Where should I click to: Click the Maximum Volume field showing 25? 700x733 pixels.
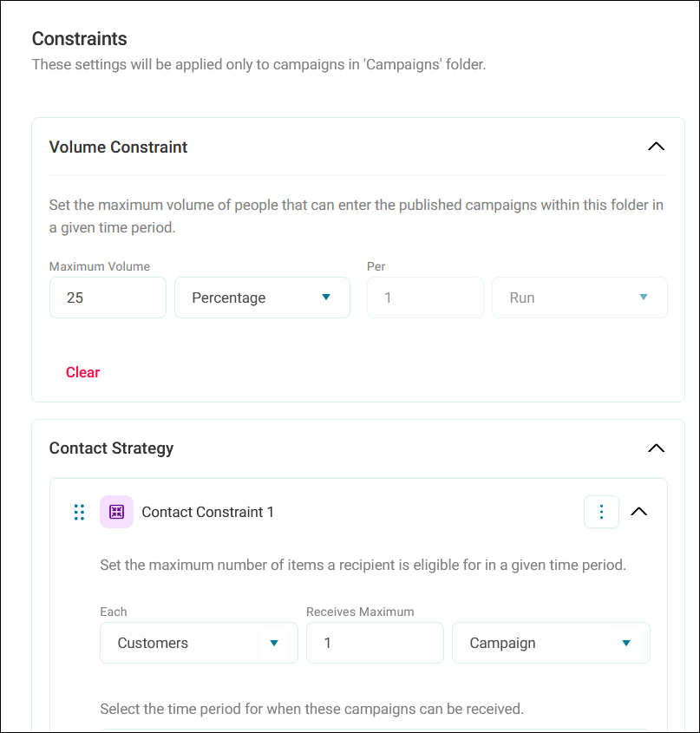(108, 298)
